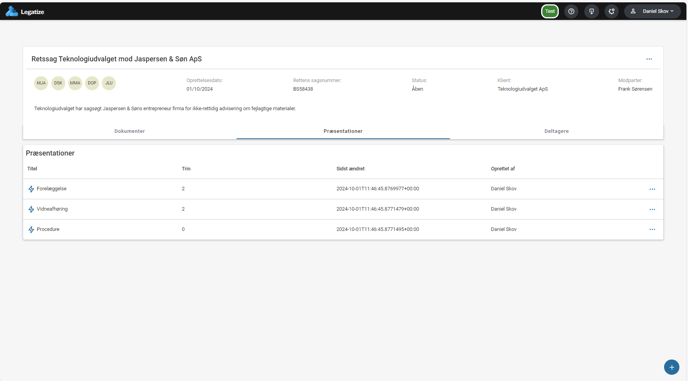The height and width of the screenshot is (381, 688).
Task: Click the blue plus add button
Action: pos(671,367)
